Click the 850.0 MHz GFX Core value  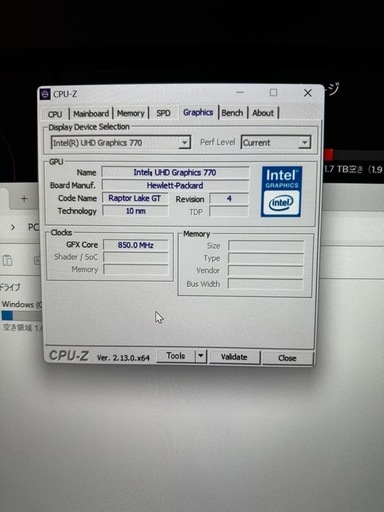pos(136,245)
